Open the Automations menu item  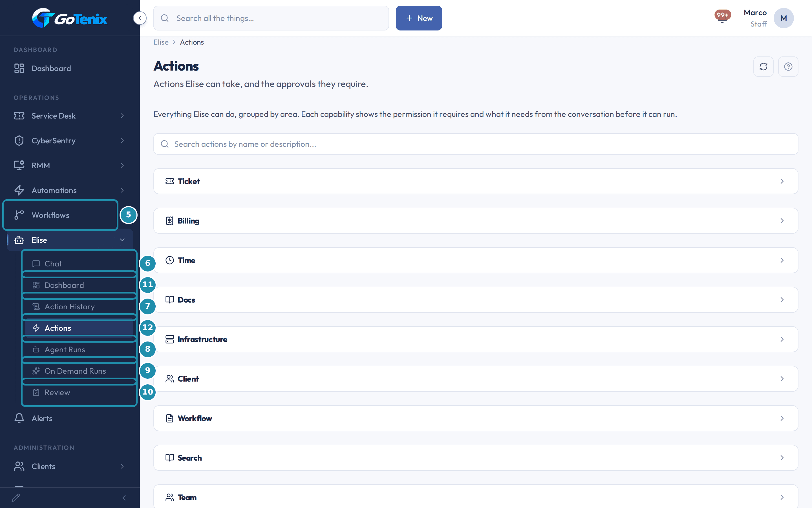[70, 190]
